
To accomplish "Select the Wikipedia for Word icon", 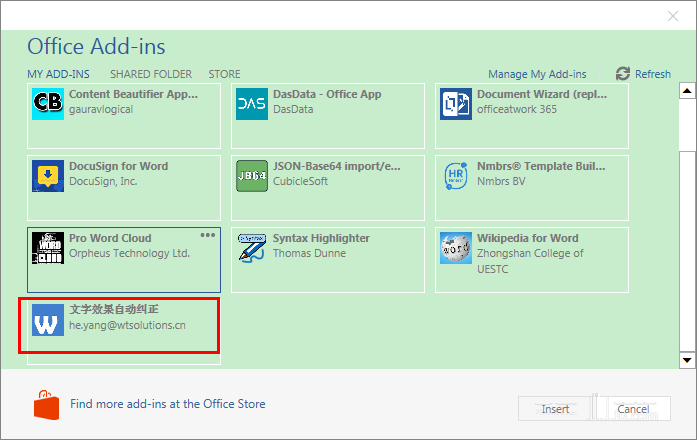I will 456,248.
